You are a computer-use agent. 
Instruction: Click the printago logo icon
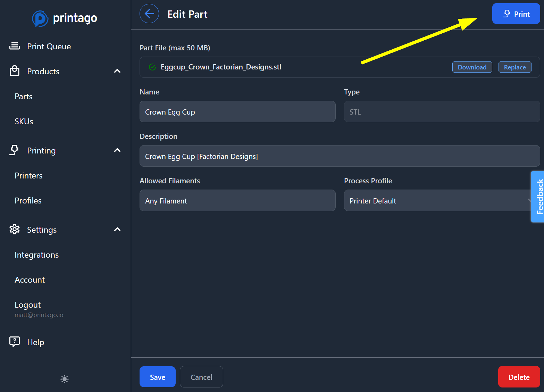click(40, 18)
